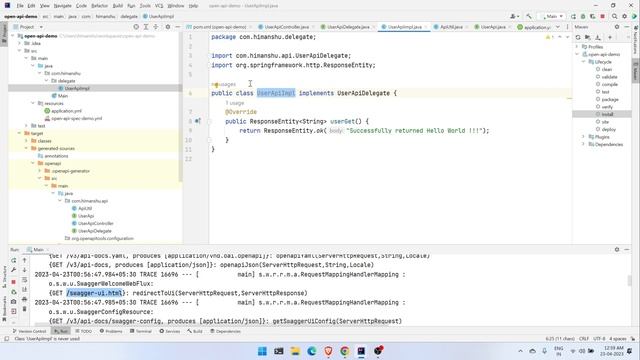Expand Dependencies node in Maven panel
640x360 pixels.
coord(583,144)
